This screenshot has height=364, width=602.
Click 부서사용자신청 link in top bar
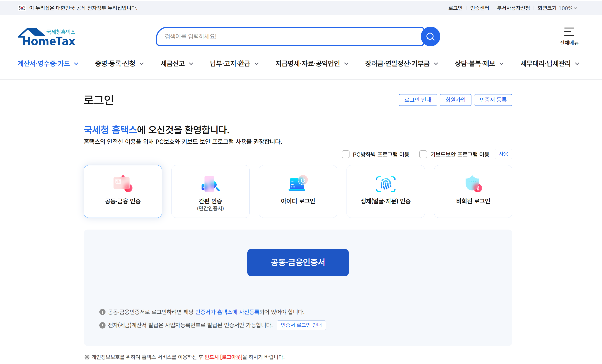pyautogui.click(x=513, y=8)
